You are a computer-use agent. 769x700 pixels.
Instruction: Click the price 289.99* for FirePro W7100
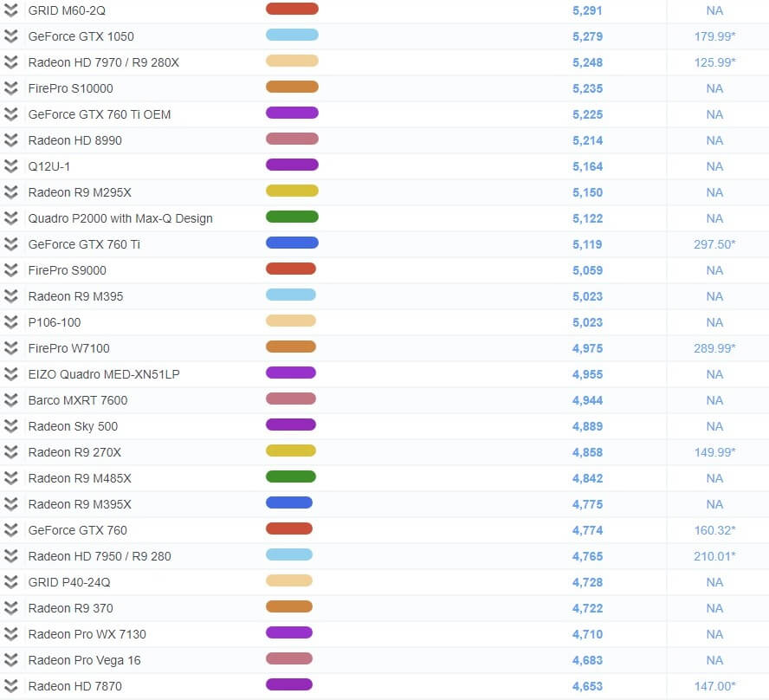714,348
